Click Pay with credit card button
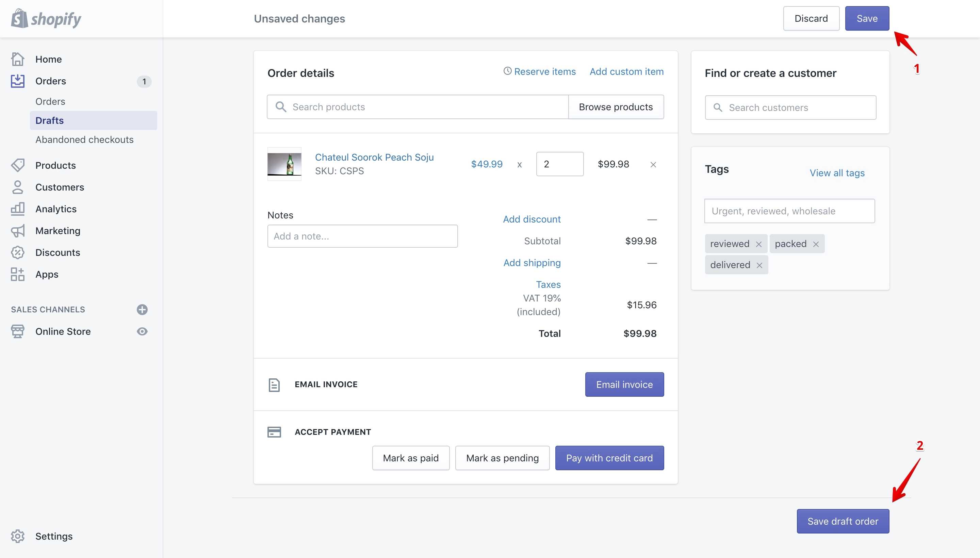Screen dimensions: 980x558 point(609,458)
